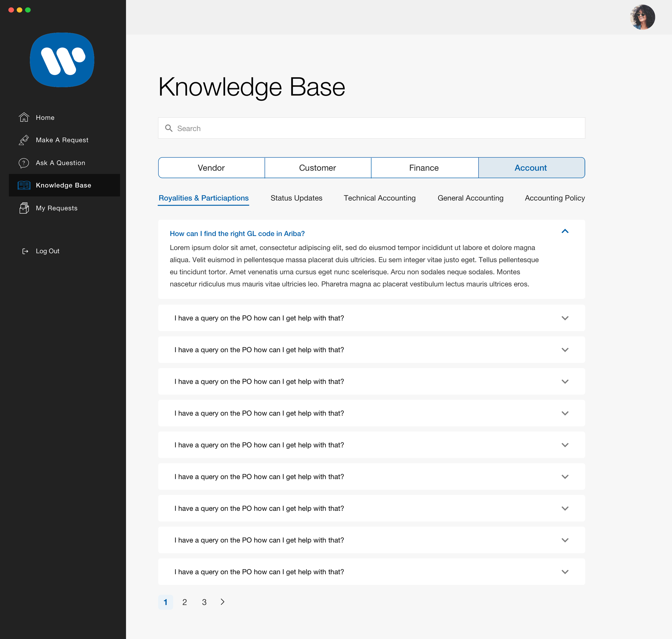Click the Log Out arrow icon

tap(25, 251)
